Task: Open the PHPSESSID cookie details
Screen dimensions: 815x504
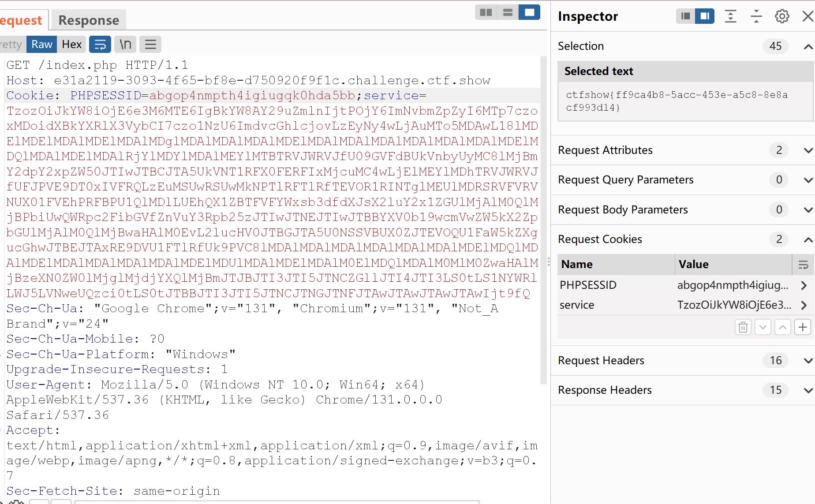Action: tap(804, 285)
